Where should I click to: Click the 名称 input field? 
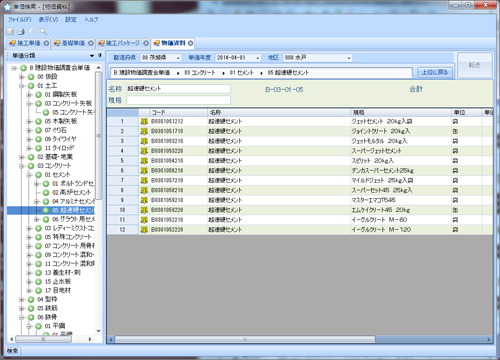coord(178,89)
